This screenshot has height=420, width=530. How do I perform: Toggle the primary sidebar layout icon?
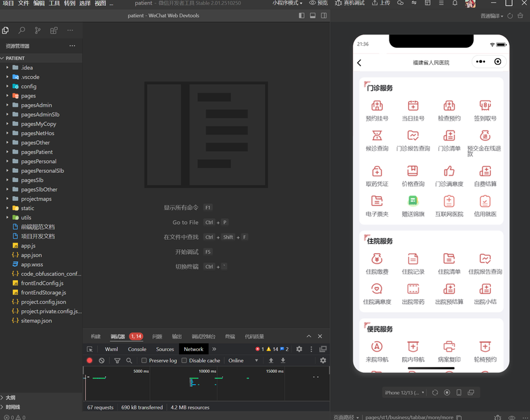click(301, 15)
